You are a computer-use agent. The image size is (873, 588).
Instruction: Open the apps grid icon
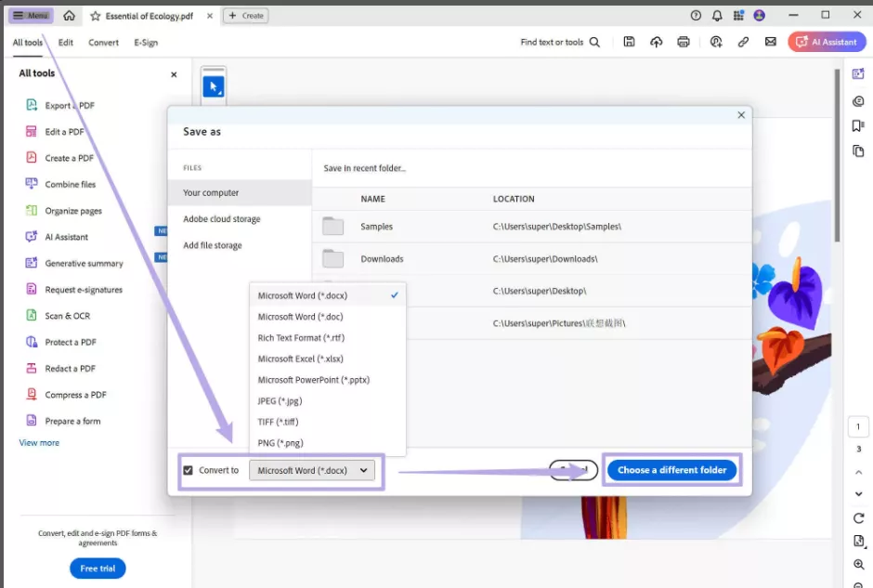click(738, 16)
